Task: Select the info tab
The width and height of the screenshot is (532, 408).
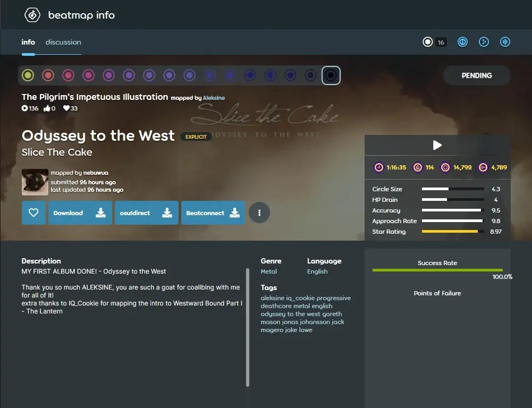Action: pyautogui.click(x=28, y=42)
